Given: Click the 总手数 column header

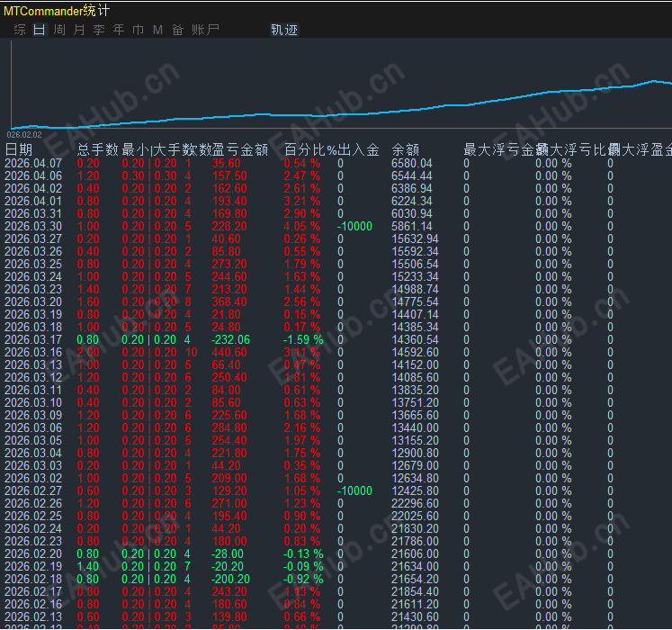Looking at the screenshot, I should click(98, 149).
